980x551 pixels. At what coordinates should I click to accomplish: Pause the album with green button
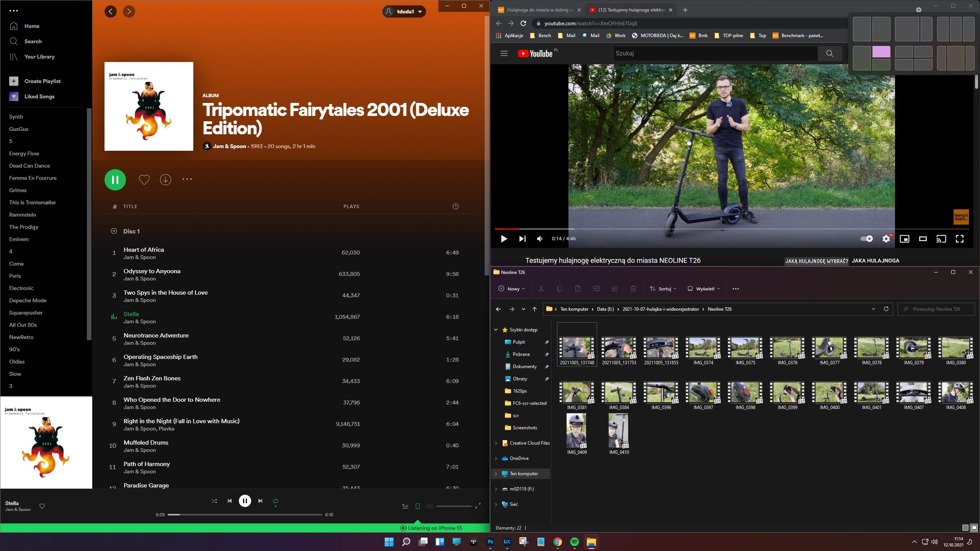coord(115,179)
